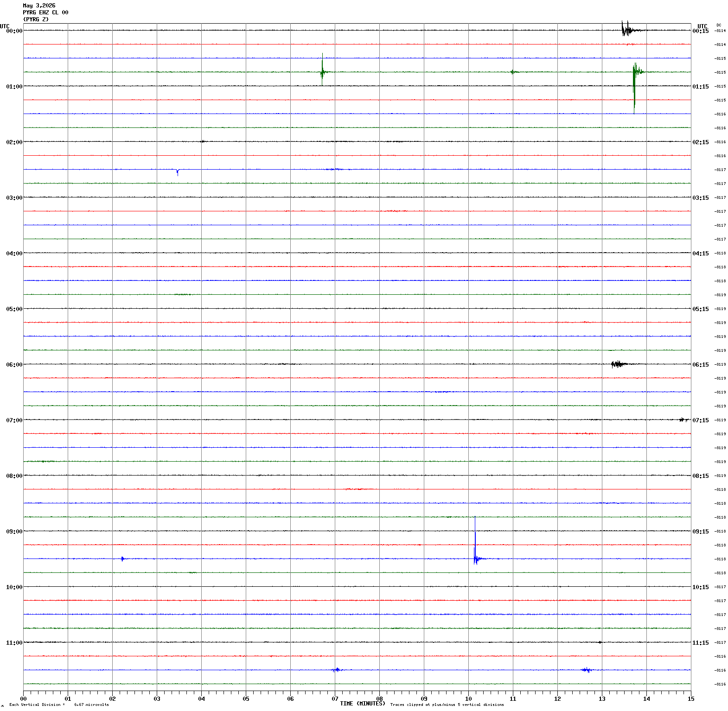Click the May 3, 2026 date header

[x=39, y=6]
